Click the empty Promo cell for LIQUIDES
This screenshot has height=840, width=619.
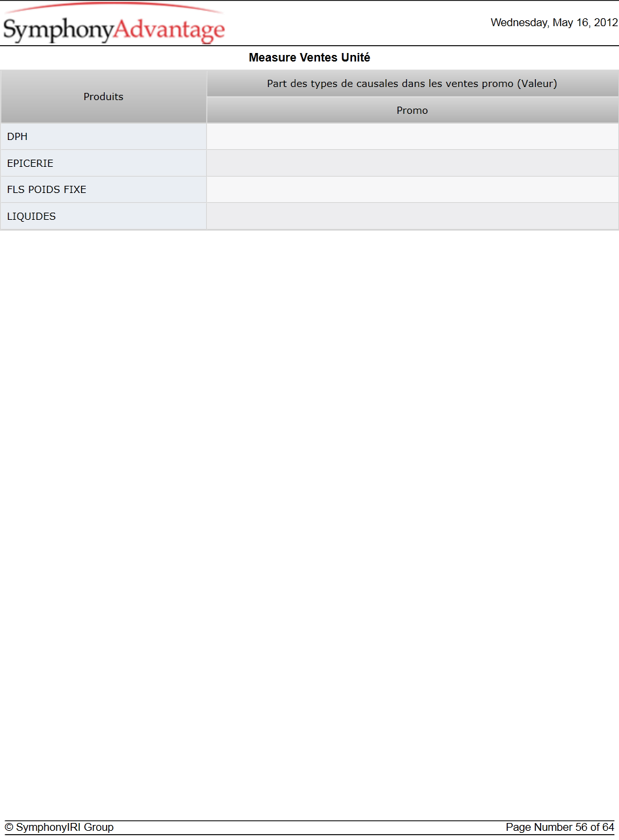(412, 216)
